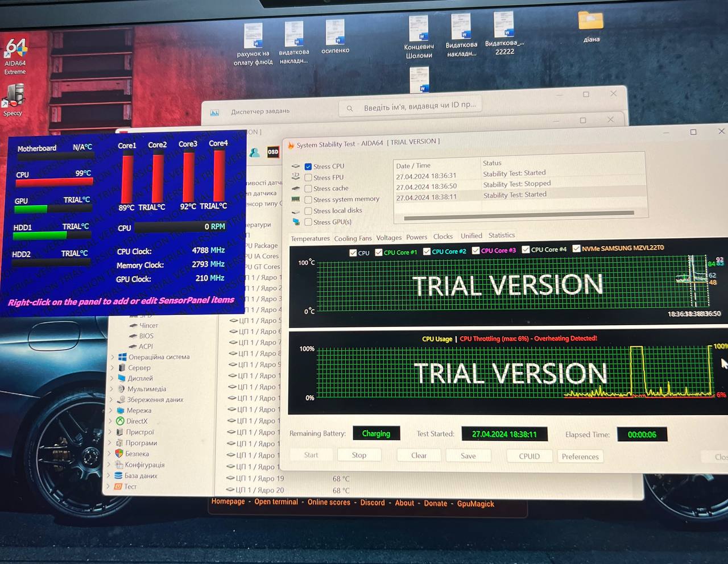This screenshot has height=564, width=728.
Task: Click the Clear button
Action: point(419,455)
